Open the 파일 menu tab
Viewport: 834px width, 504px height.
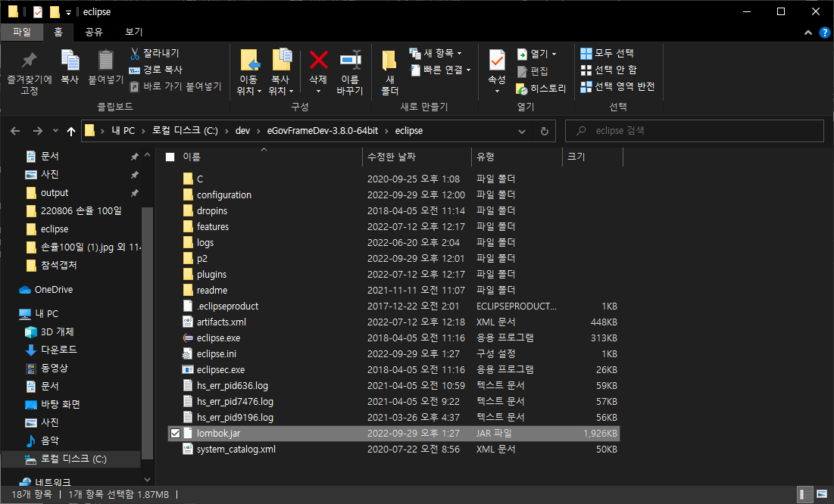pos(22,32)
